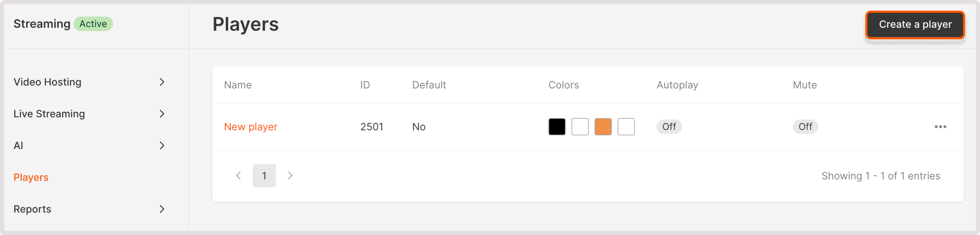
Task: Select page 1 in pagination
Action: [264, 175]
